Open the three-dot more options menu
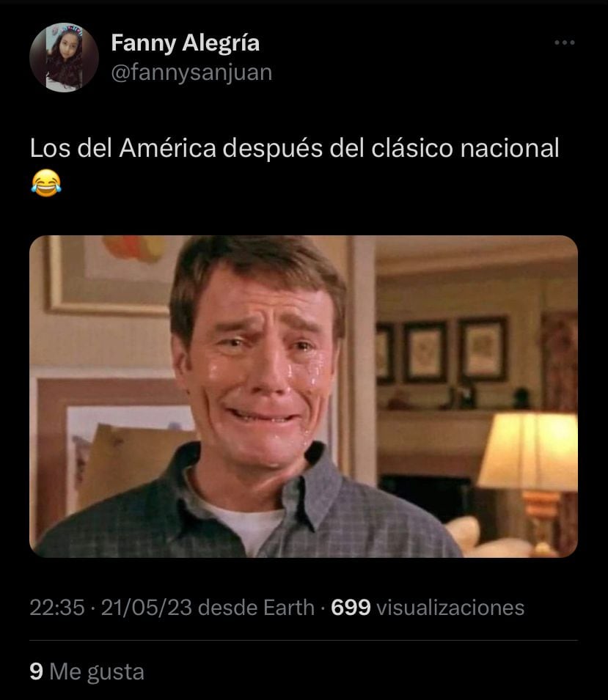 point(564,43)
